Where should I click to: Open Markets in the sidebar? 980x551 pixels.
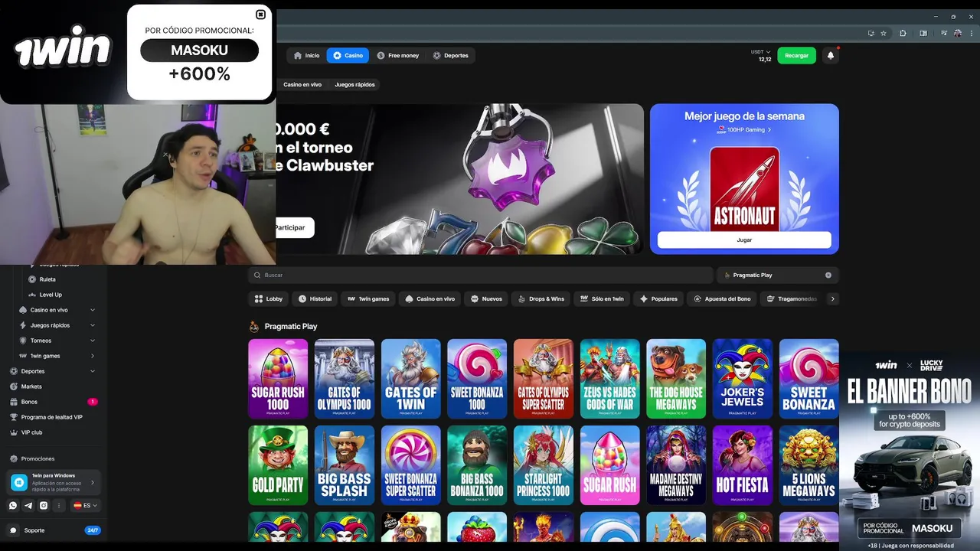[x=31, y=386]
